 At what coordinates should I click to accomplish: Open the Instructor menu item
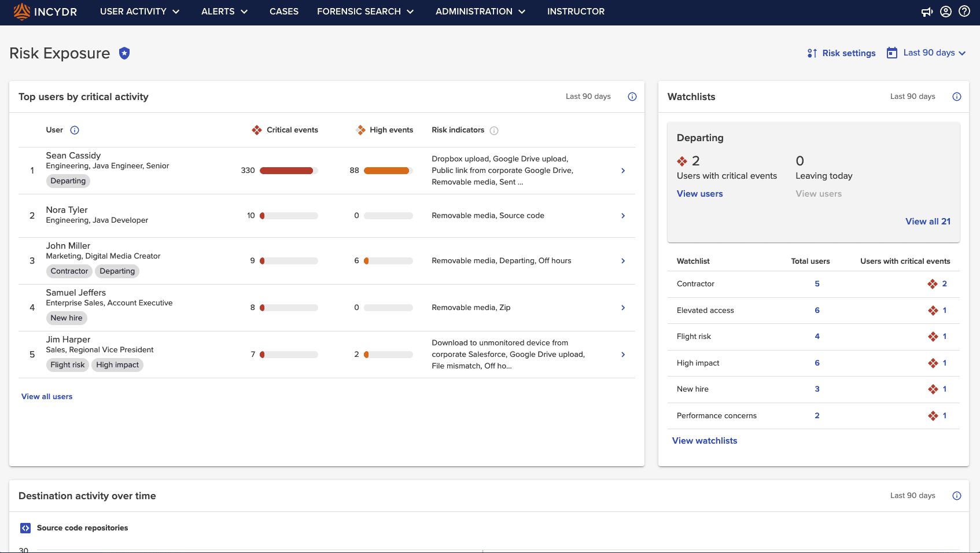576,12
